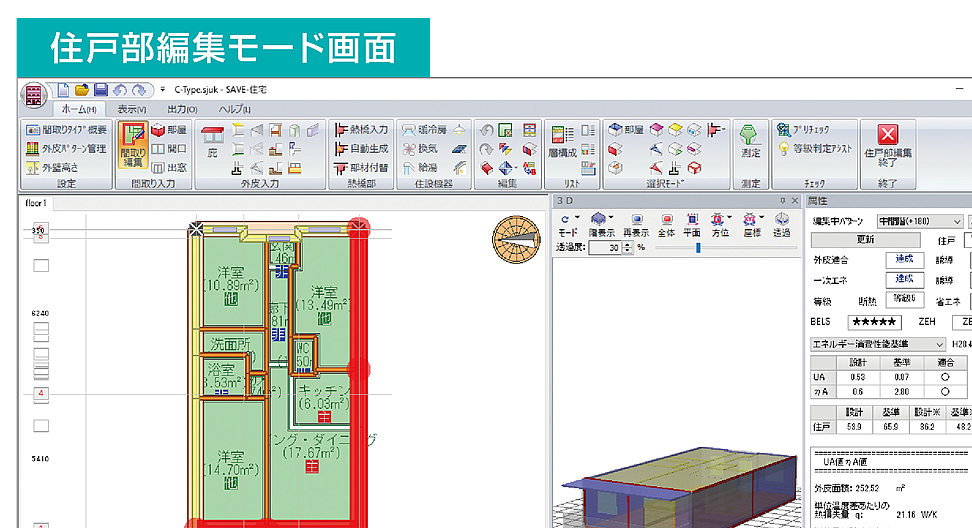
Task: Toggle the 間取り編集 floor plan edit tool
Action: click(x=133, y=146)
